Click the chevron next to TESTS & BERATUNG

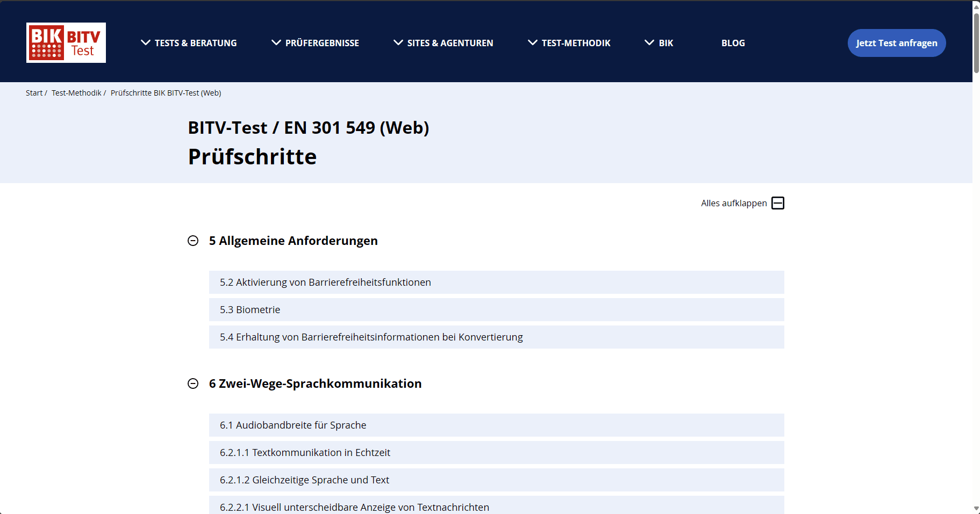point(145,42)
